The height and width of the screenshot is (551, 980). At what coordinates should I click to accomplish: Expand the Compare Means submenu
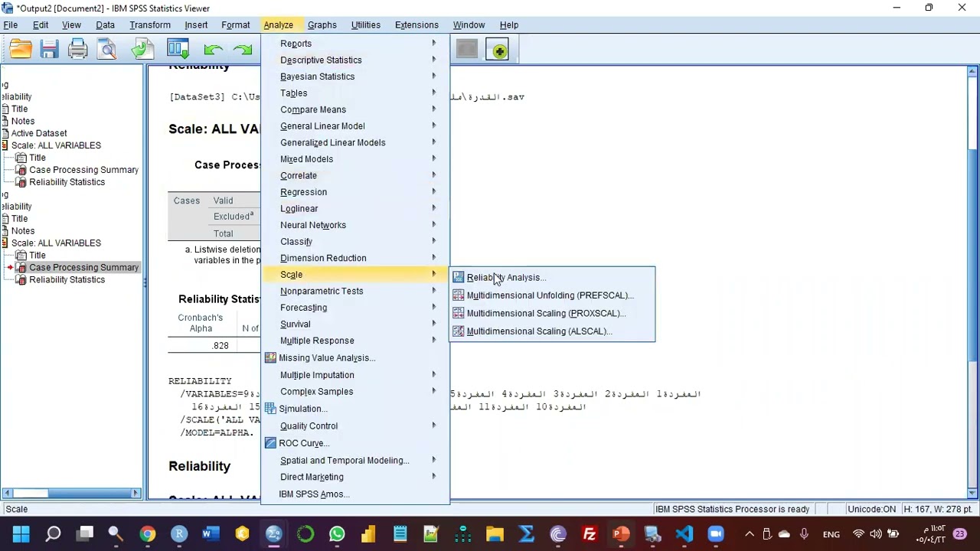[x=356, y=109]
